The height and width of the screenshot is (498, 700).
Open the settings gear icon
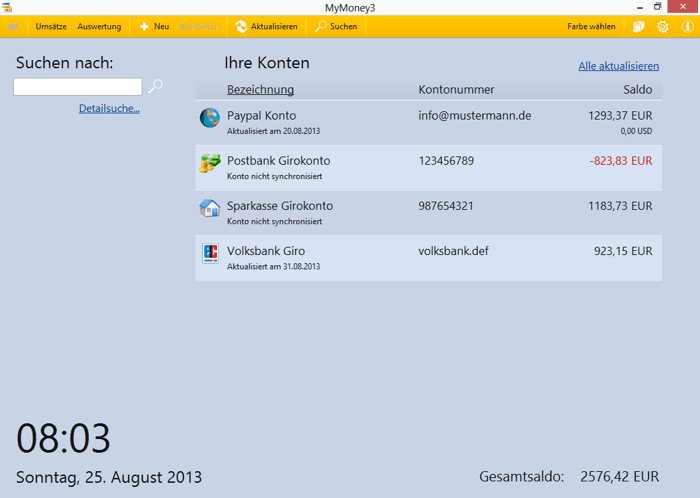[x=662, y=26]
